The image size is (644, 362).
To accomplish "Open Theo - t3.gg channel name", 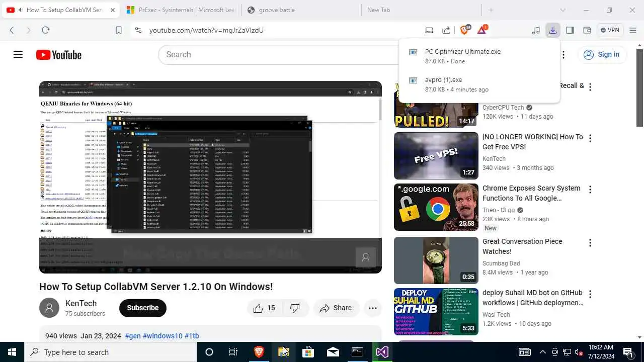I will coord(499,210).
